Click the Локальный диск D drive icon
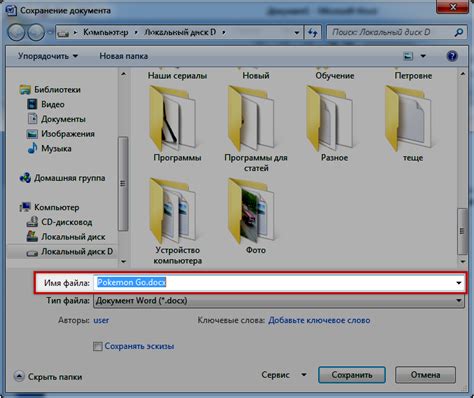The width and height of the screenshot is (474, 398). pyautogui.click(x=32, y=253)
